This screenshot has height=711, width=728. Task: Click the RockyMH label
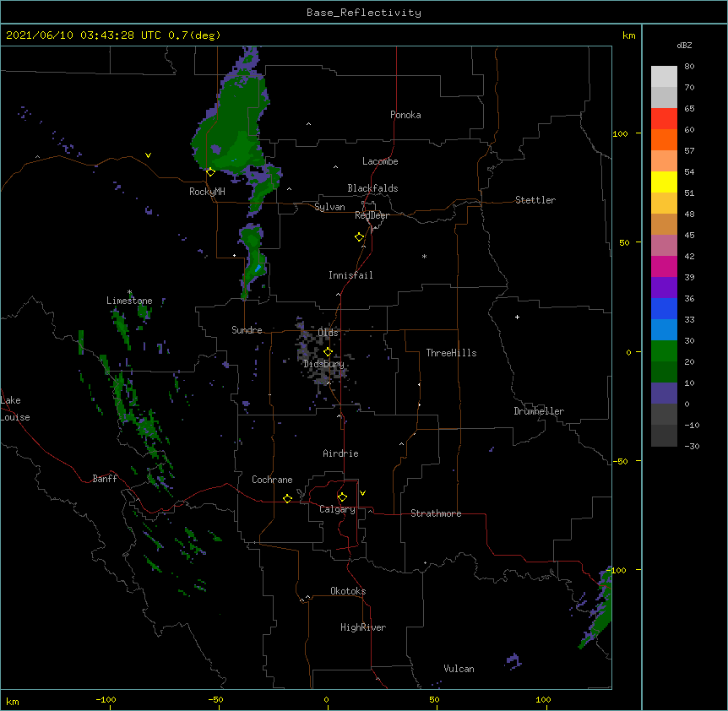pos(207,192)
